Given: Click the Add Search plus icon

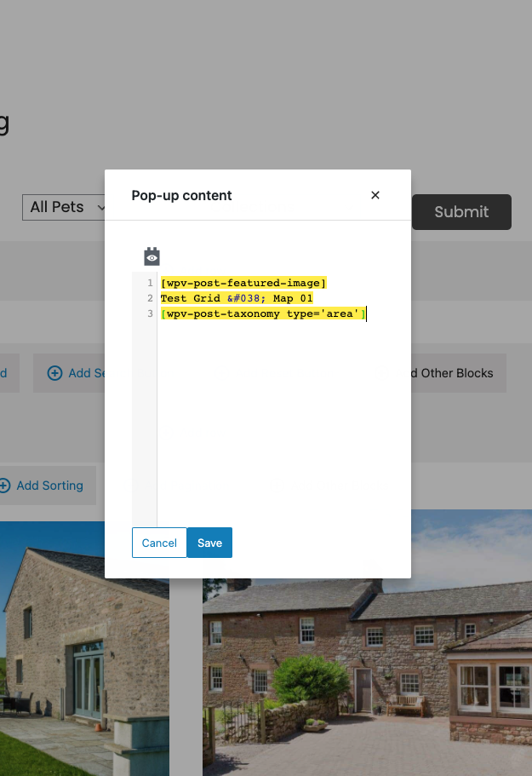Looking at the screenshot, I should click(x=54, y=373).
